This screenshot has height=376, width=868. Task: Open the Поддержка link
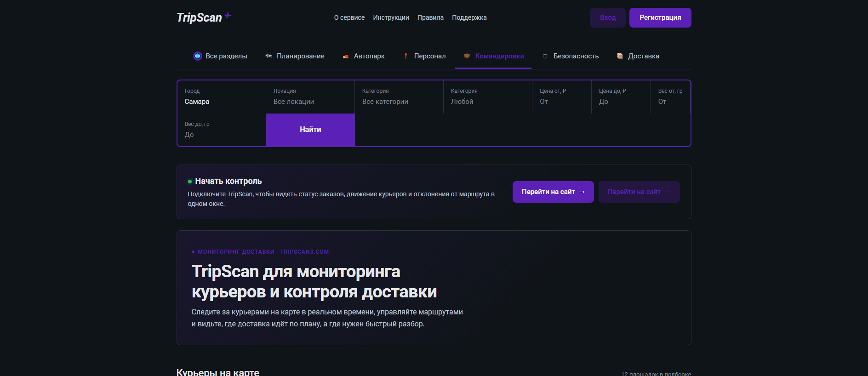469,17
